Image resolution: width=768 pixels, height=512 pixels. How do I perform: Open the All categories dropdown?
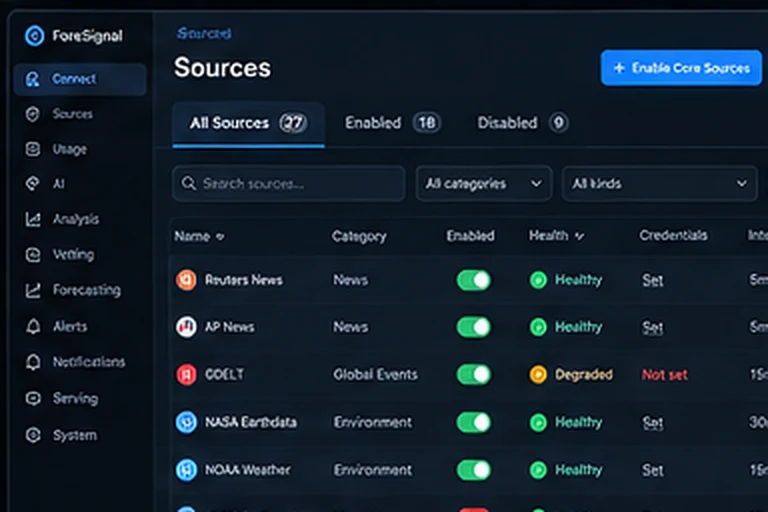coord(484,184)
